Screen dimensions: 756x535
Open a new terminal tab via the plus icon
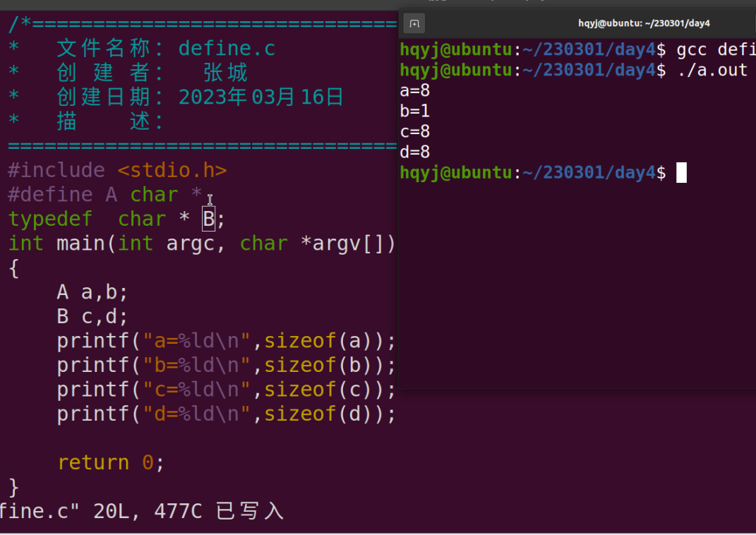point(414,23)
